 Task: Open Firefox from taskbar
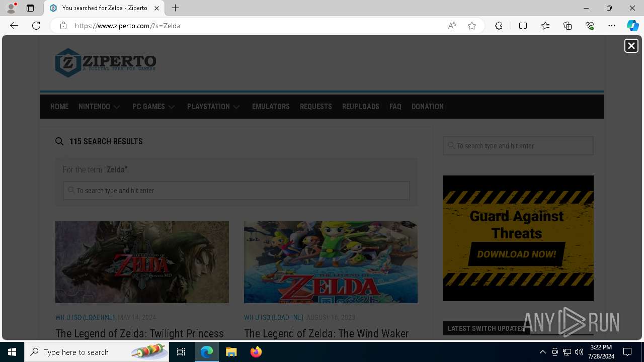(x=256, y=352)
